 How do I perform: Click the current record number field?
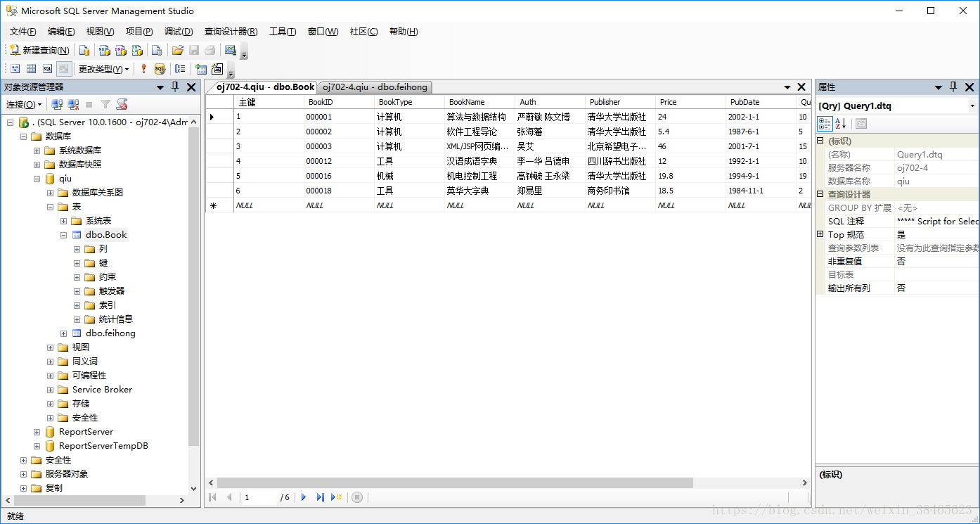coord(259,497)
